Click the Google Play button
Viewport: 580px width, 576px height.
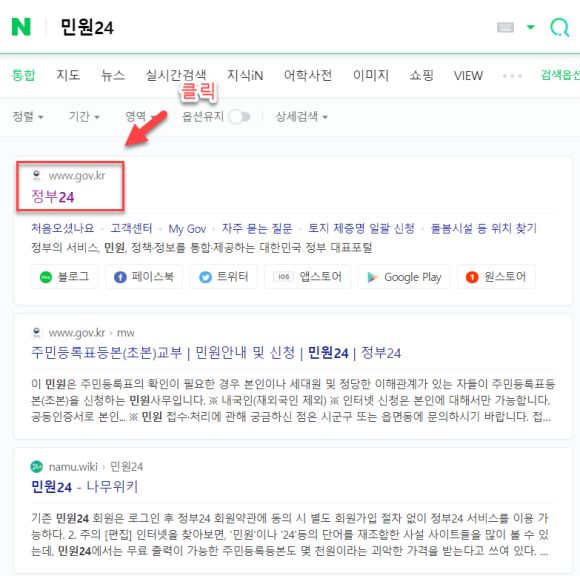coord(404,276)
